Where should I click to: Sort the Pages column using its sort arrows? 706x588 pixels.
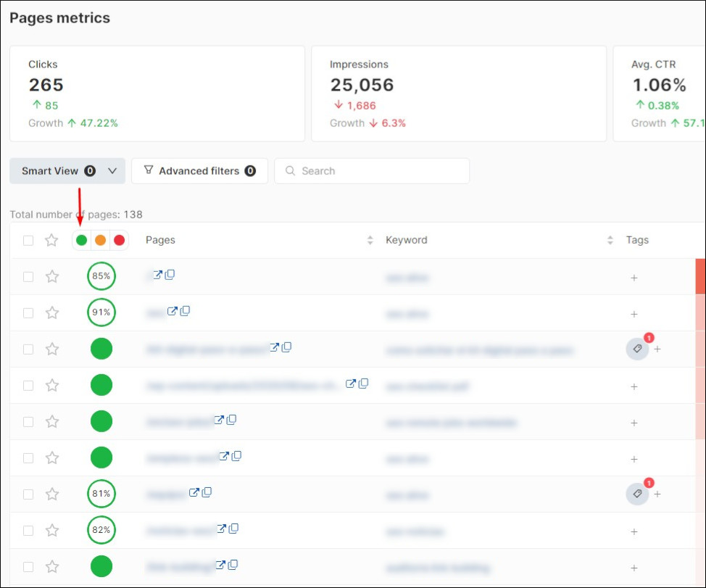tap(370, 239)
